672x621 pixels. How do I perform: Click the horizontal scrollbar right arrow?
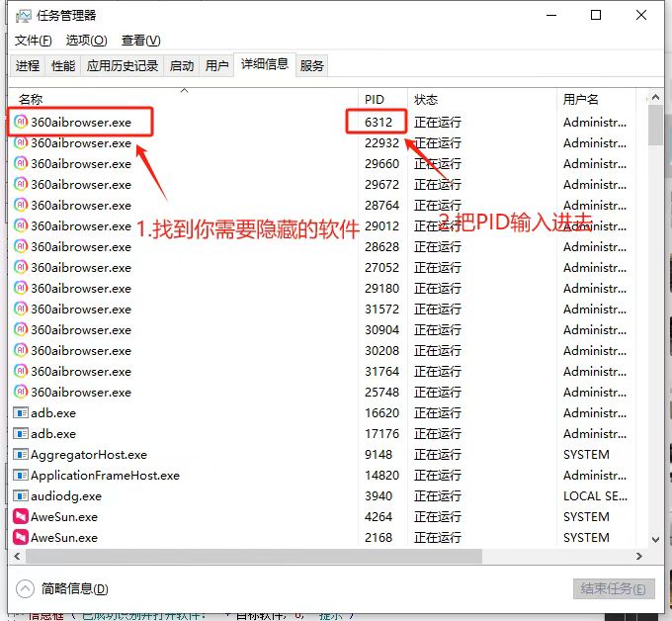[x=639, y=557]
